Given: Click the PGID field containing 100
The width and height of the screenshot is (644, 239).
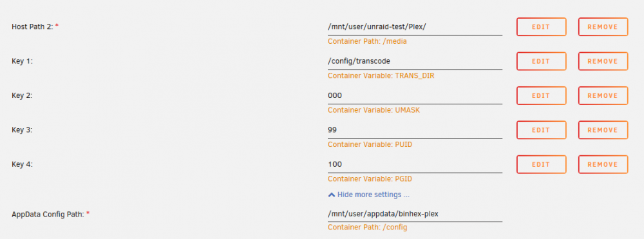Looking at the screenshot, I should 415,164.
